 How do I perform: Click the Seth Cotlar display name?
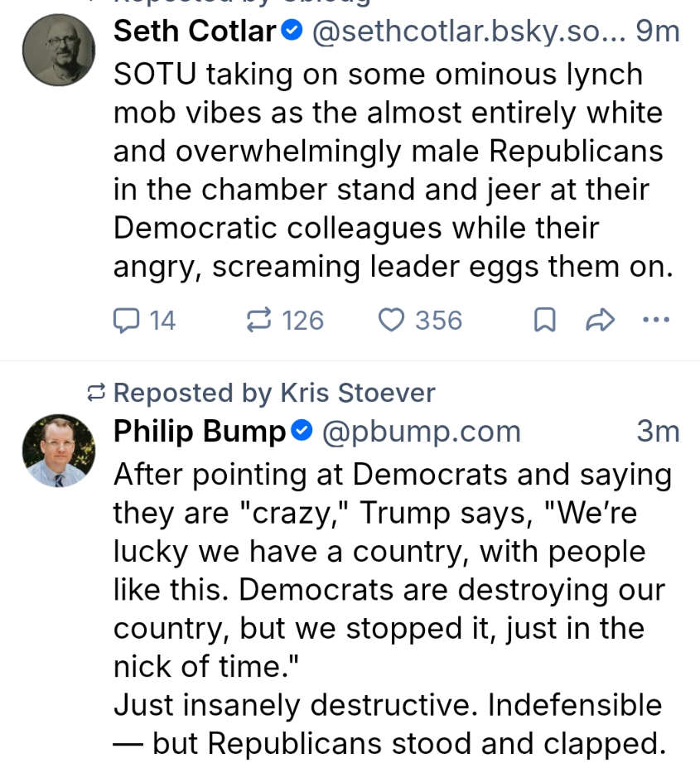tap(195, 31)
